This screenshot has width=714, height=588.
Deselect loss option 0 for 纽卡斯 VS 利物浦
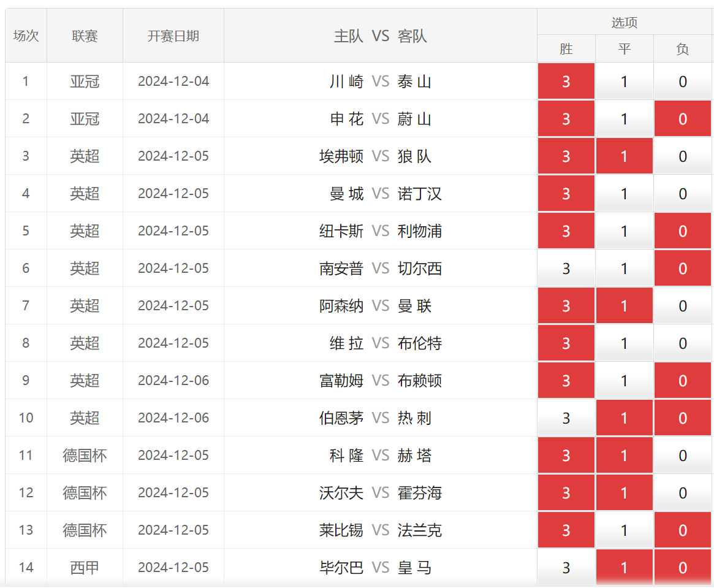[683, 231]
